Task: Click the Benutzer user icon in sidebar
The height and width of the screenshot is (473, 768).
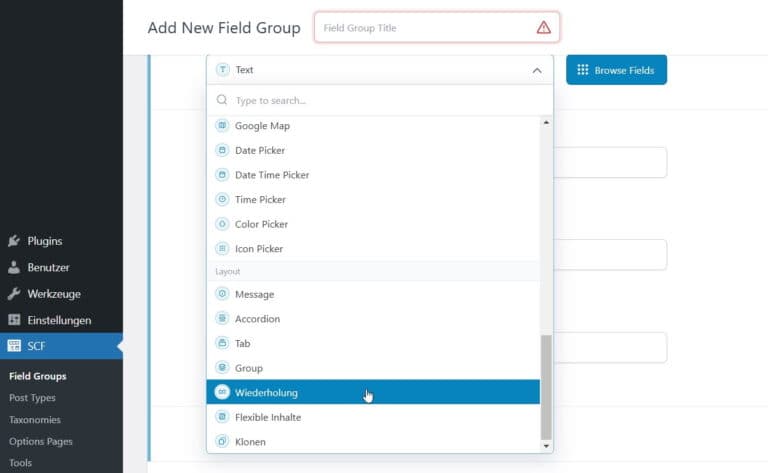Action: tap(14, 267)
